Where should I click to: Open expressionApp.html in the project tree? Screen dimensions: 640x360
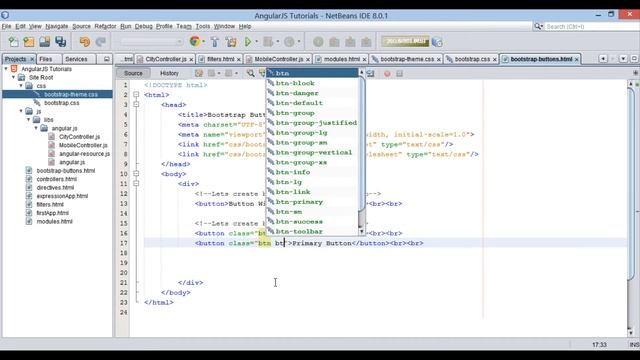pyautogui.click(x=62, y=196)
